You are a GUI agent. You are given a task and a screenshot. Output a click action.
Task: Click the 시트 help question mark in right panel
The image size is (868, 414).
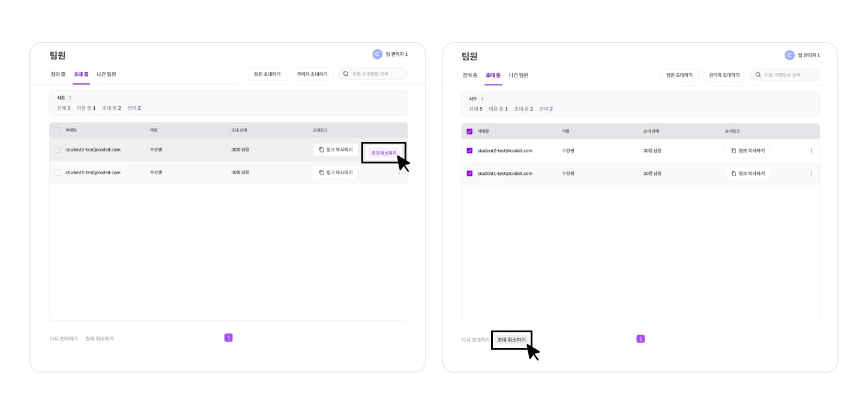tap(482, 99)
